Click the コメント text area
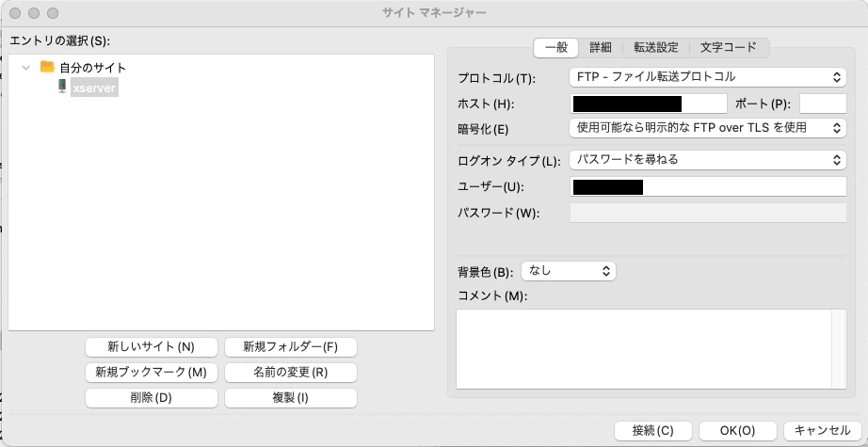The height and width of the screenshot is (447, 868). pyautogui.click(x=644, y=349)
